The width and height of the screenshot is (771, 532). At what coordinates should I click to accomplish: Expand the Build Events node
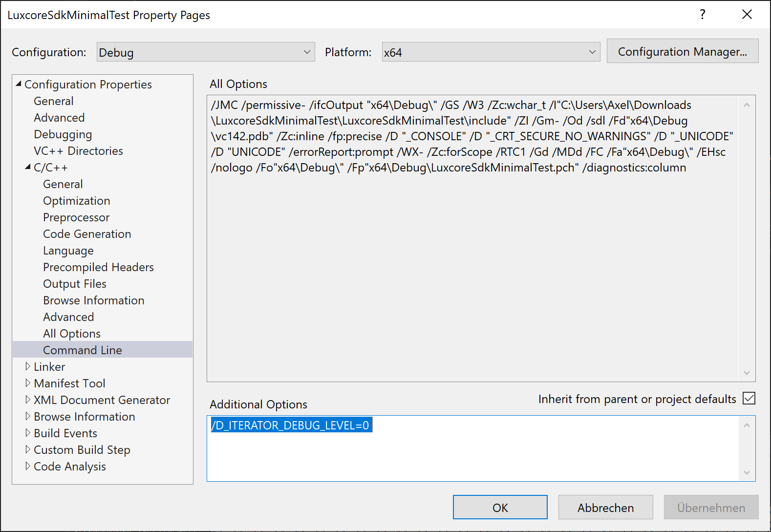pos(28,433)
